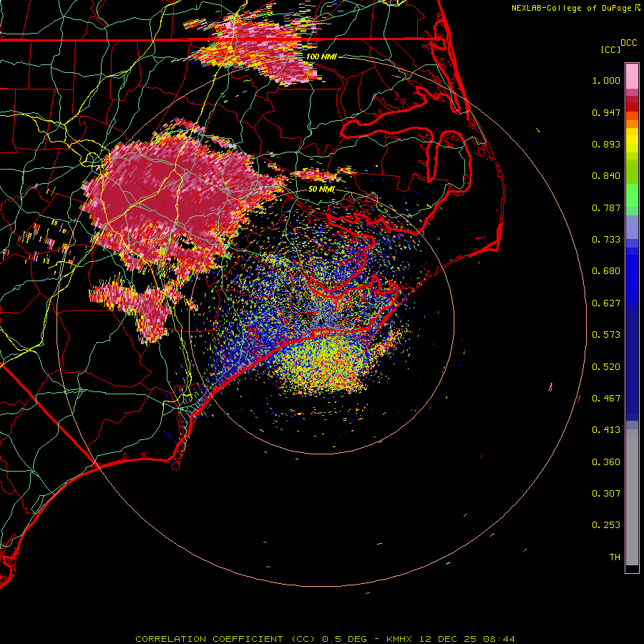Select the 0.893 color scale value
The height and width of the screenshot is (644, 644).
pos(606,144)
